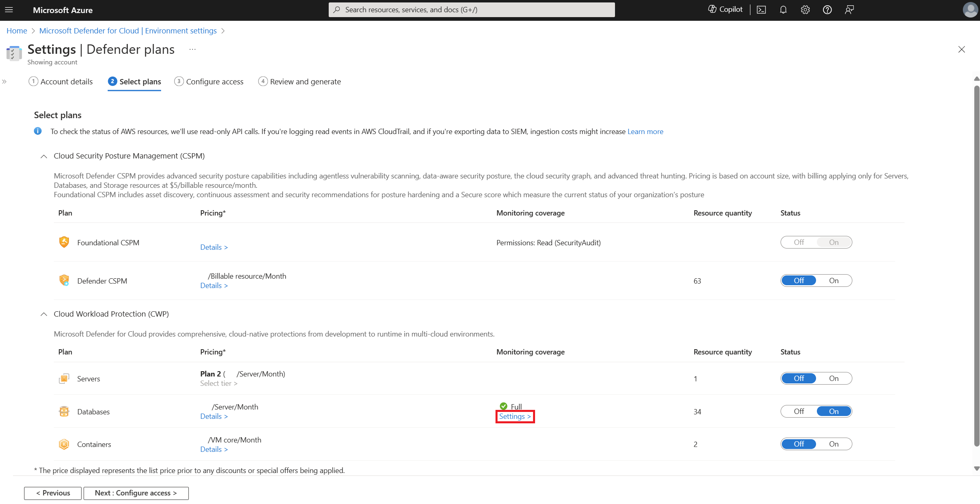
Task: Select Off for Servers plan
Action: coord(799,379)
